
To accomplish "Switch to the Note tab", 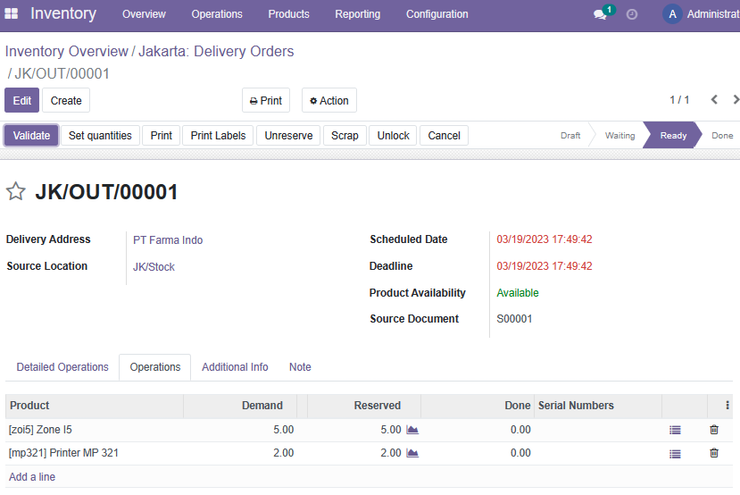I will coord(300,367).
